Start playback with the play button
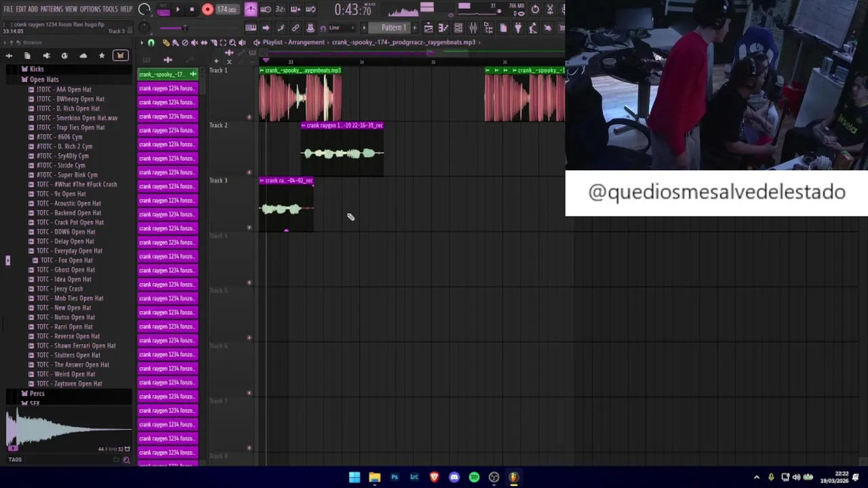Viewport: 868px width, 488px height. coord(178,9)
